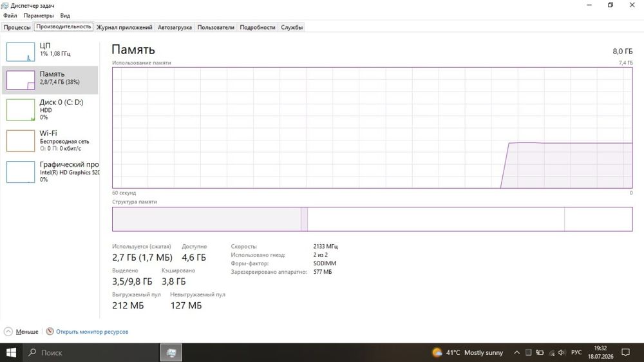This screenshot has width=644, height=362.
Task: Click the 2 из 2 slots value
Action: pos(320,255)
